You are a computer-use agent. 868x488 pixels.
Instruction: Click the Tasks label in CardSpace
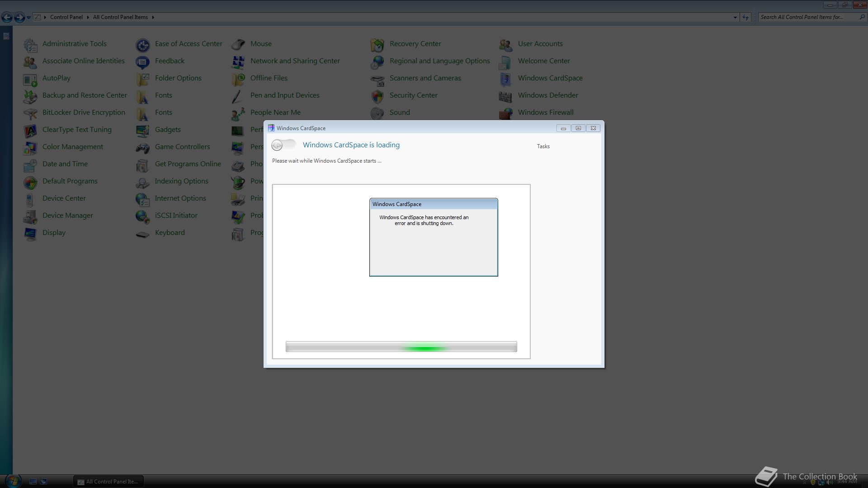(543, 146)
